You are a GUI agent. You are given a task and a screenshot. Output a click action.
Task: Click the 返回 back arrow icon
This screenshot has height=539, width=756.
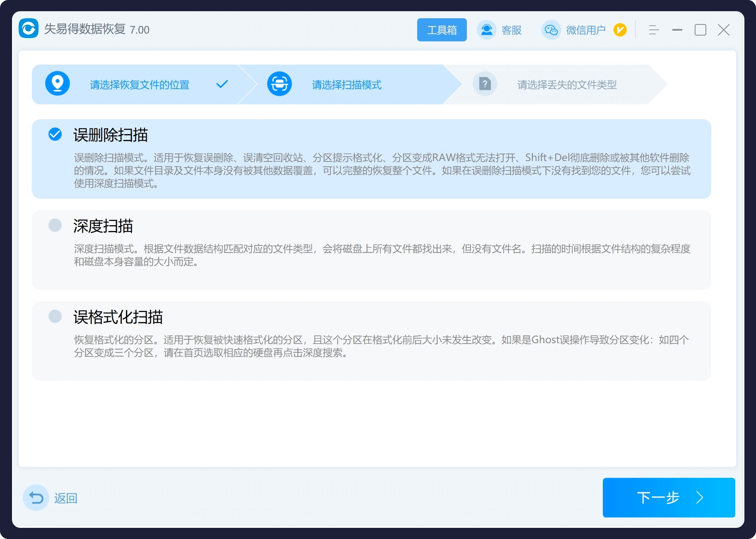tap(36, 498)
